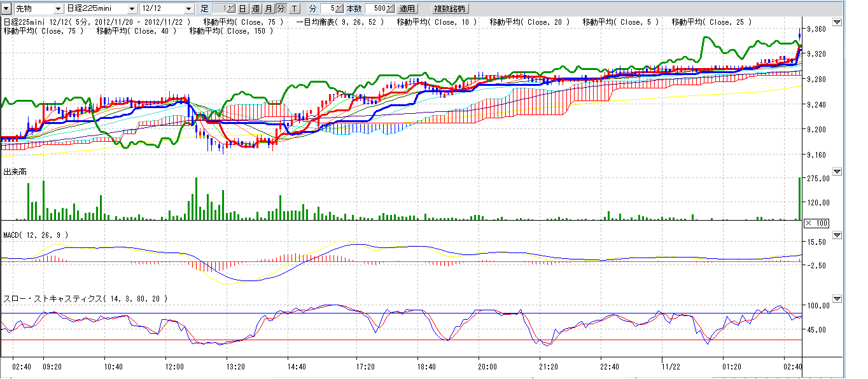Image resolution: width=868 pixels, height=379 pixels.
Task: Switch to monthly (月) candle interval
Action: pos(268,9)
